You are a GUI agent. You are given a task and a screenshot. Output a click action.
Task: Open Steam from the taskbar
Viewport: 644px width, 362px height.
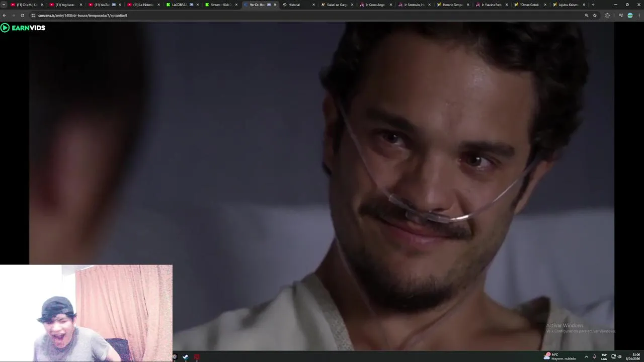click(186, 357)
